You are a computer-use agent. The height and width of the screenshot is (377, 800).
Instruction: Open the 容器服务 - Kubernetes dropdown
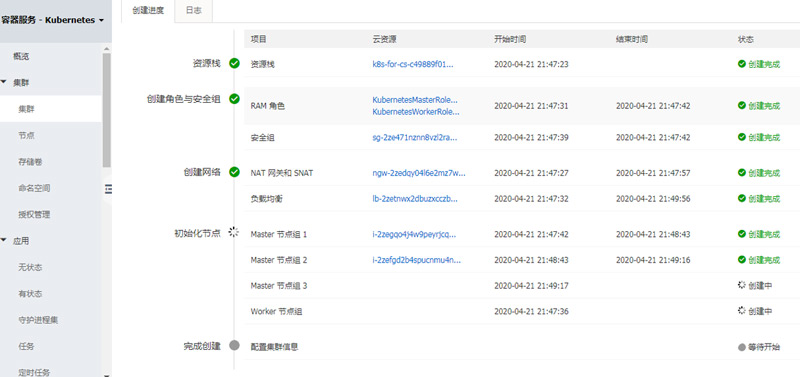(x=53, y=20)
